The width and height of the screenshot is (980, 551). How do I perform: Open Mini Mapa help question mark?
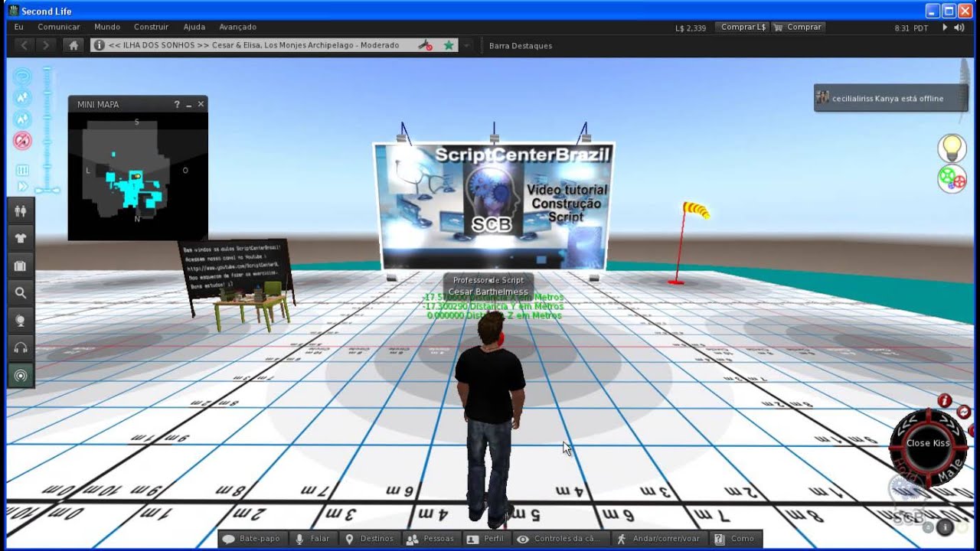(177, 104)
